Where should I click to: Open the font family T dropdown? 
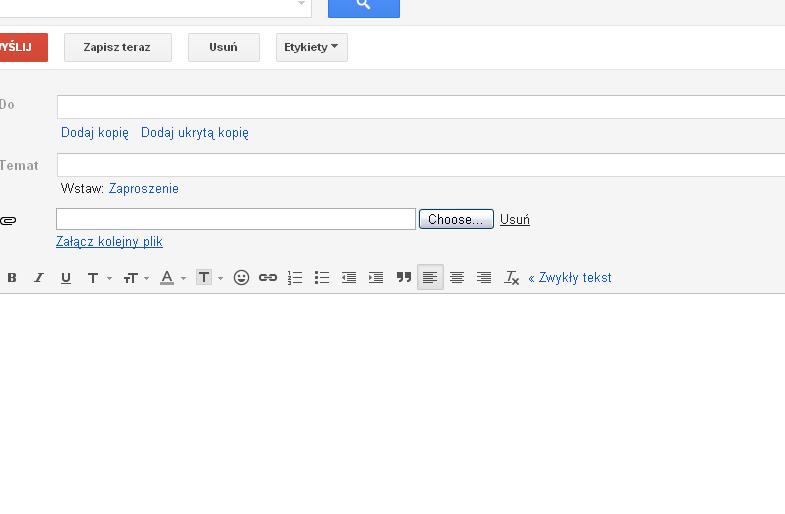click(99, 278)
